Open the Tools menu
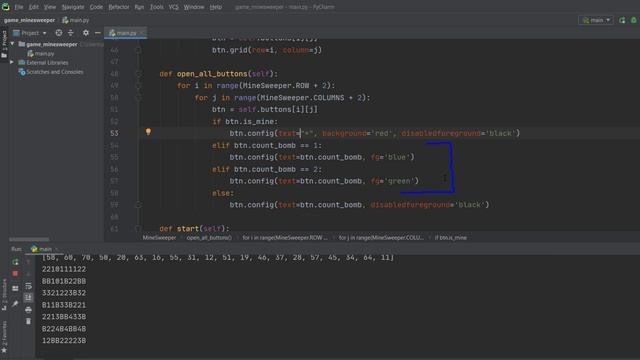This screenshot has height=360, width=640. 156,7
